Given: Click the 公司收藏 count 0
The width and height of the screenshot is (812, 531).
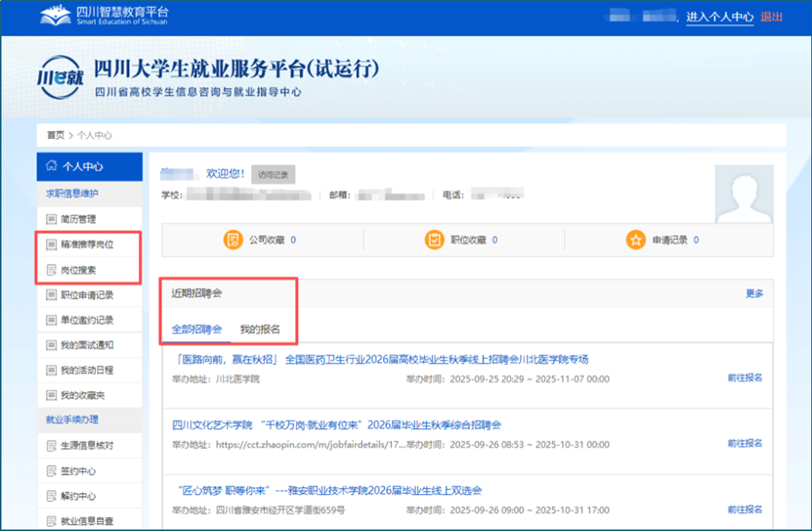Looking at the screenshot, I should pyautogui.click(x=293, y=240).
